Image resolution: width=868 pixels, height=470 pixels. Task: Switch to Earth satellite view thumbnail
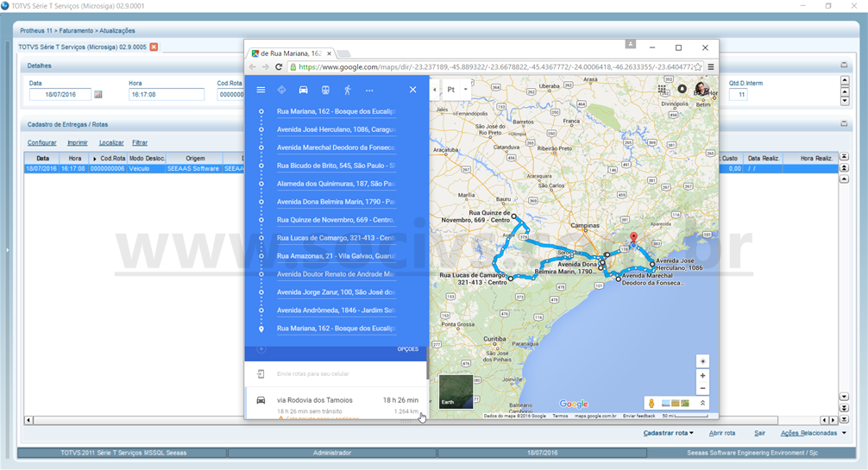click(456, 392)
